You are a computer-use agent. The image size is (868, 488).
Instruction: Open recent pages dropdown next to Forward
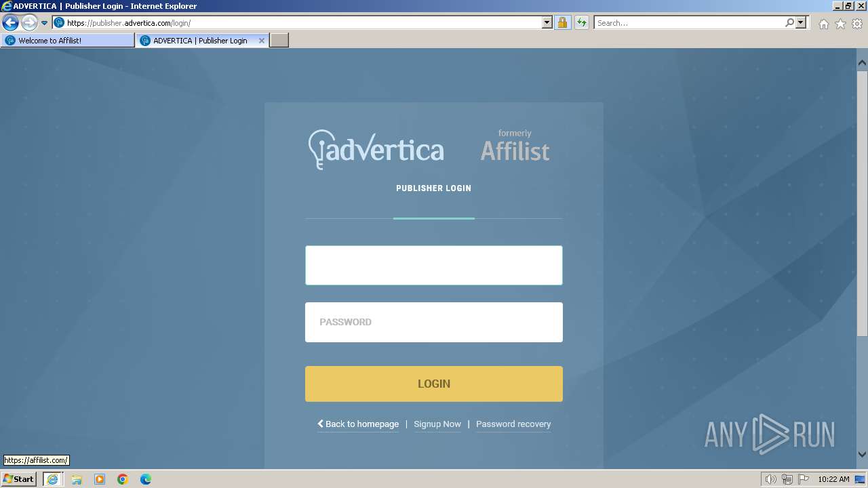[x=45, y=23]
